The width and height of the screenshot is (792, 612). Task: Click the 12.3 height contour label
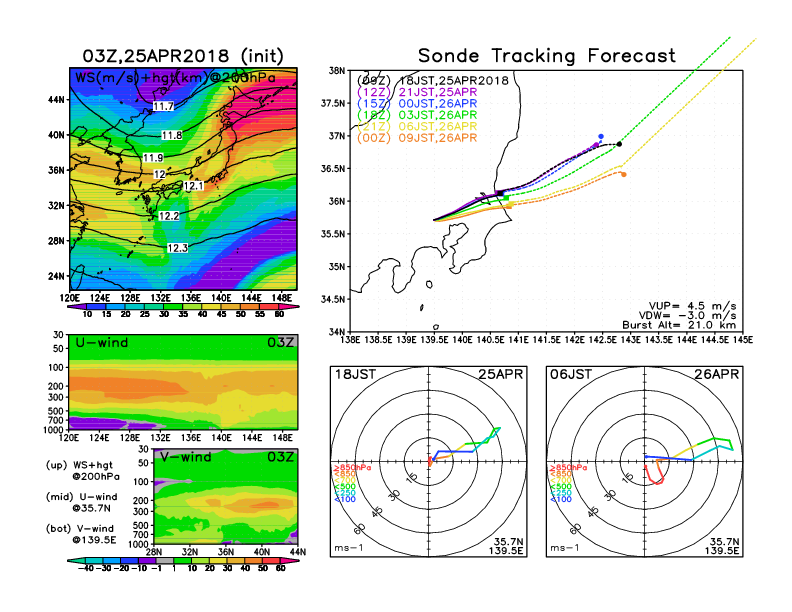pos(177,247)
